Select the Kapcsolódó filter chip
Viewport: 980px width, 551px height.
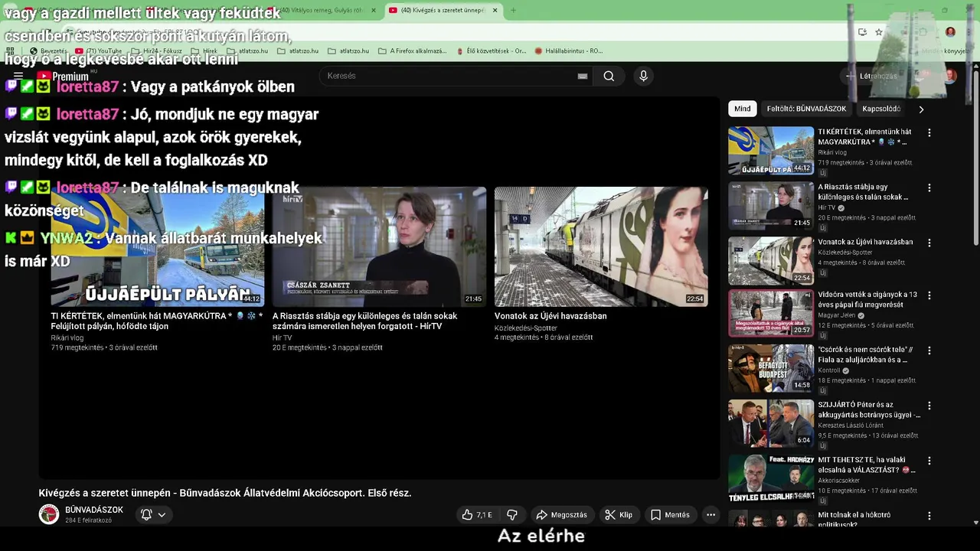click(x=881, y=109)
